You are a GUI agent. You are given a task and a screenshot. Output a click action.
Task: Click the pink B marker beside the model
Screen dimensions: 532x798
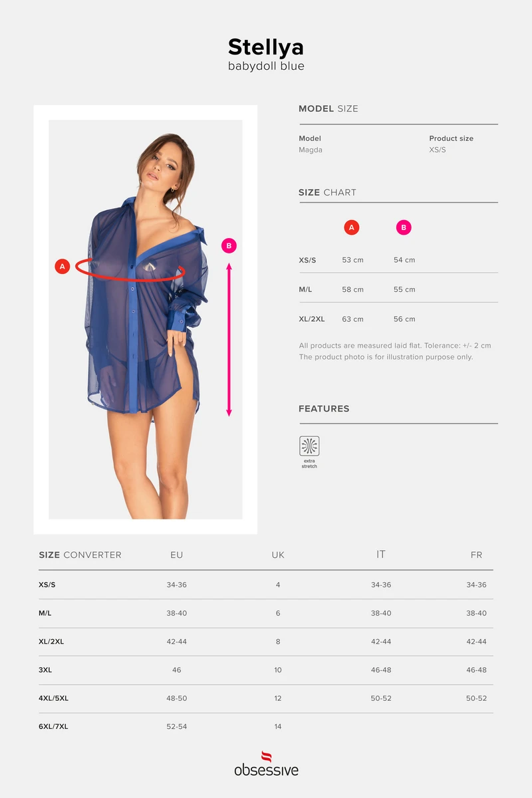pos(229,245)
